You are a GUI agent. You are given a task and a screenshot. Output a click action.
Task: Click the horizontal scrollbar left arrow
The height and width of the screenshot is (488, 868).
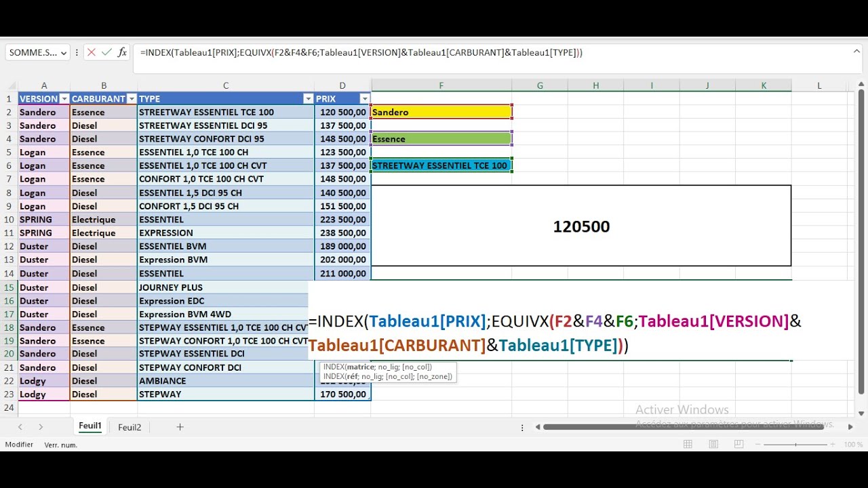point(537,427)
